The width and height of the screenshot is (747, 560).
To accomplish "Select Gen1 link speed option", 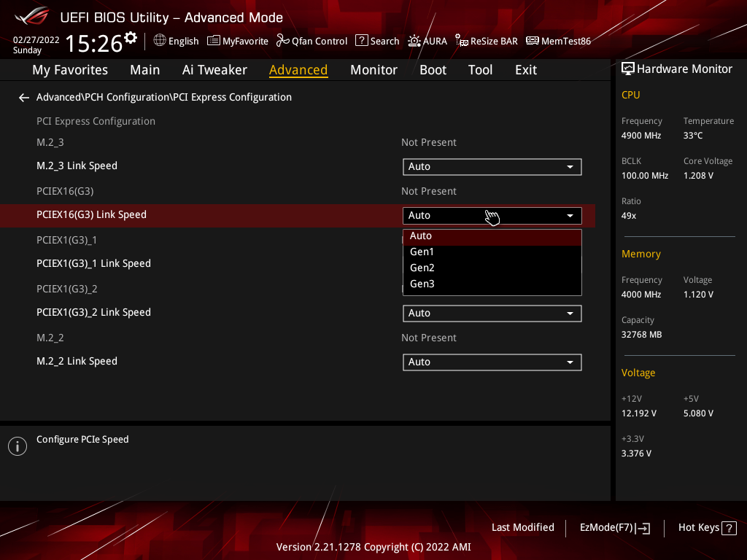I will (492, 252).
